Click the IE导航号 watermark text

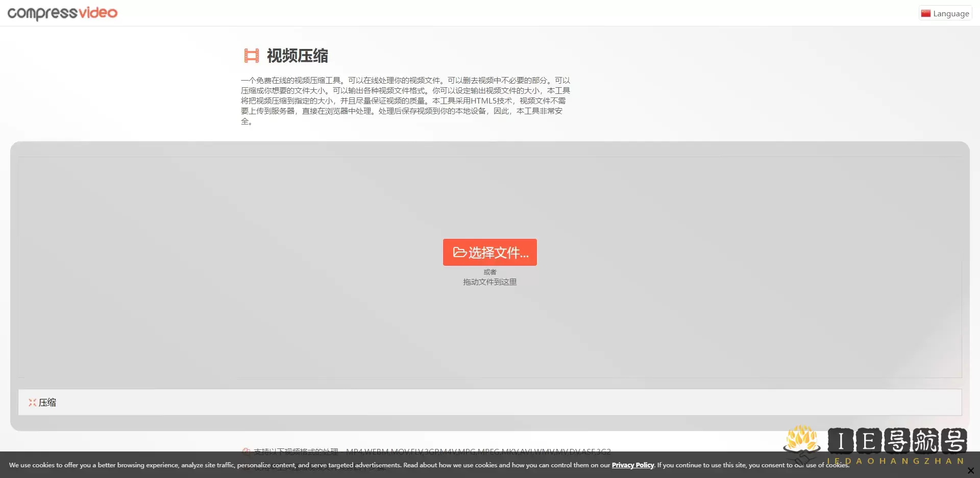(x=897, y=441)
